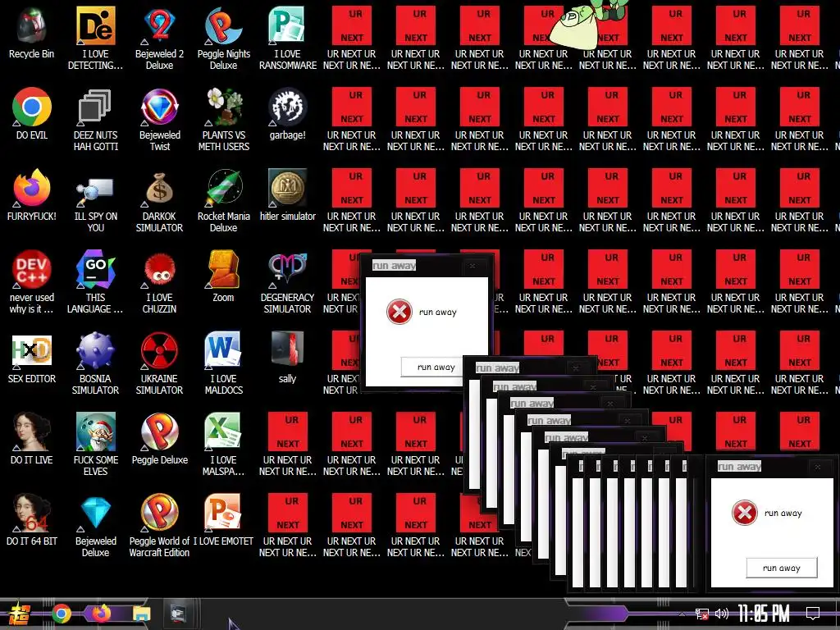Open the GoLand icon THIS LANGUAGE

[x=95, y=269]
